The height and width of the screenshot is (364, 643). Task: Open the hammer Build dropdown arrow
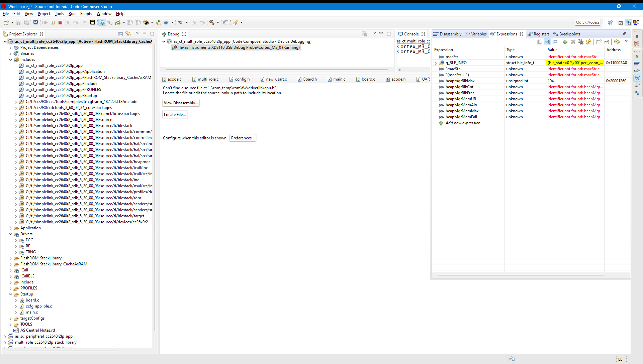tap(218, 22)
